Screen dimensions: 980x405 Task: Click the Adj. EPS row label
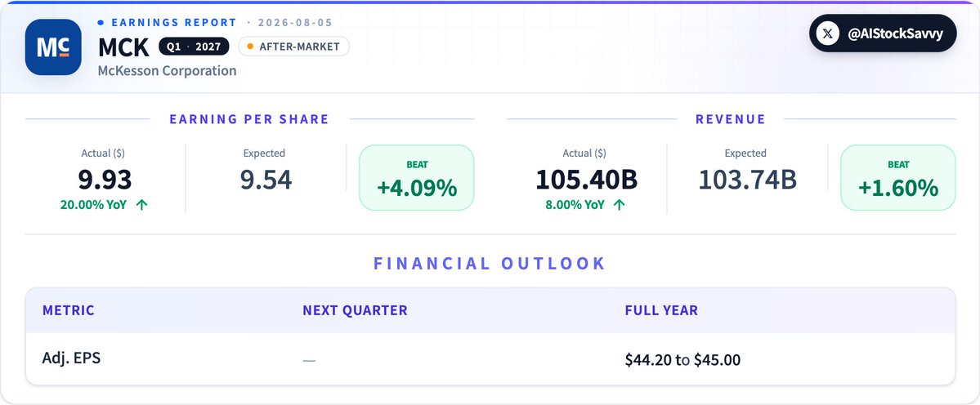point(71,358)
